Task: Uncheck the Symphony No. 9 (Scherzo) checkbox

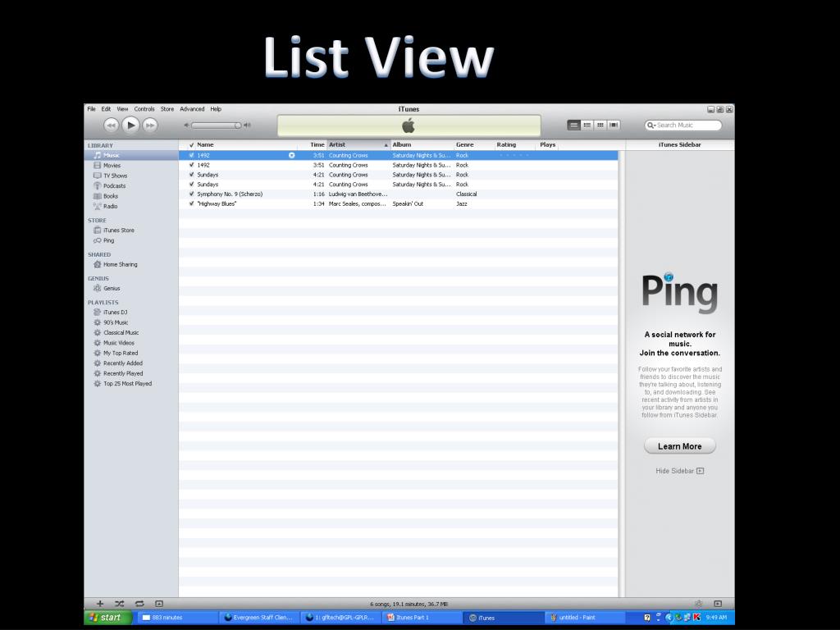Action: (191, 194)
